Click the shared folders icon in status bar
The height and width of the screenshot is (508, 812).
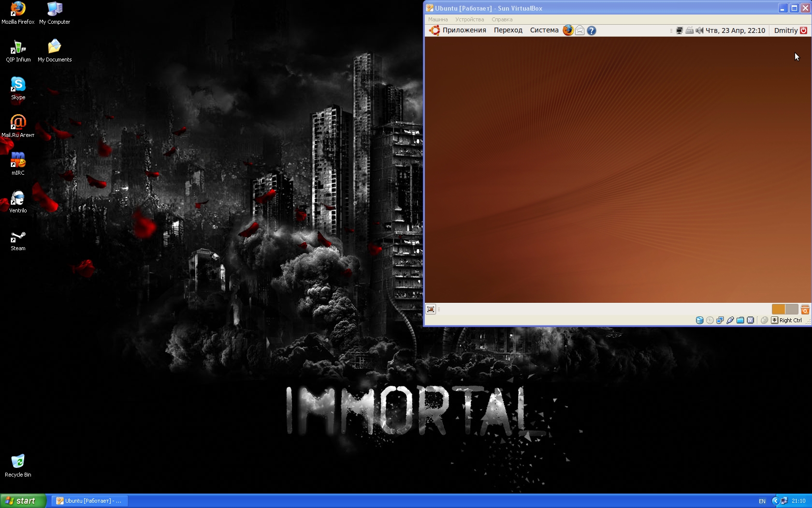point(740,320)
